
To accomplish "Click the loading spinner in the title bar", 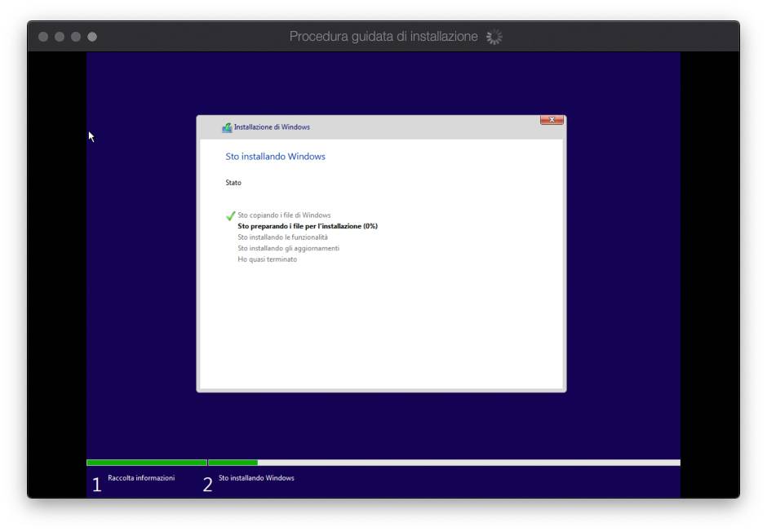I will 494,37.
